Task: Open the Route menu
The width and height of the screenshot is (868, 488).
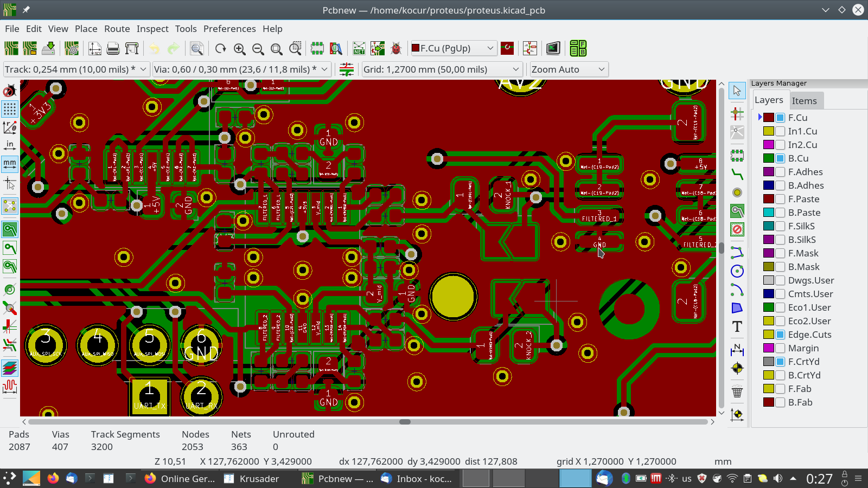Action: pyautogui.click(x=117, y=29)
